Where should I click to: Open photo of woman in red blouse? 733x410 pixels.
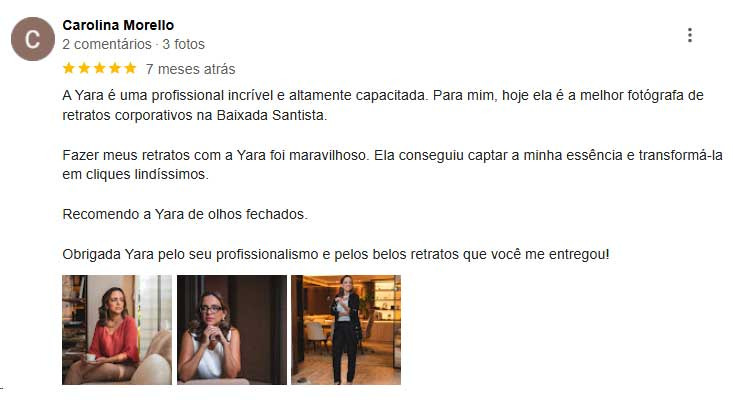[x=117, y=330]
